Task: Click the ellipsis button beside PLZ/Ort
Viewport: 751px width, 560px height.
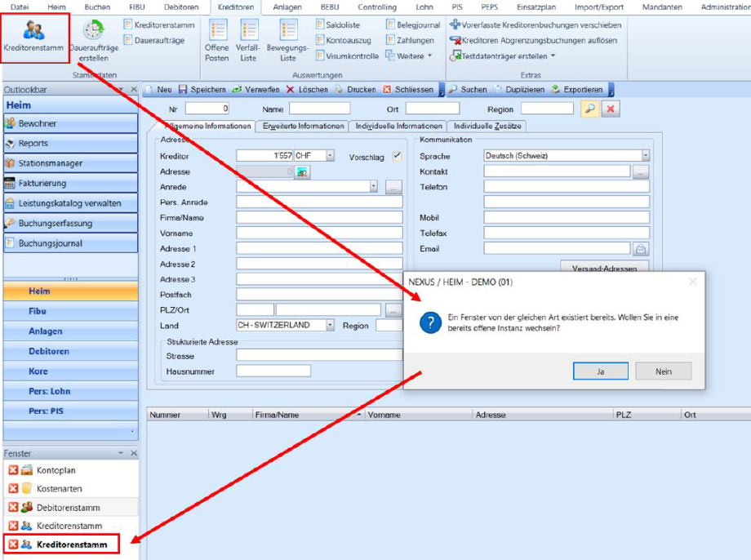Action: tap(393, 310)
